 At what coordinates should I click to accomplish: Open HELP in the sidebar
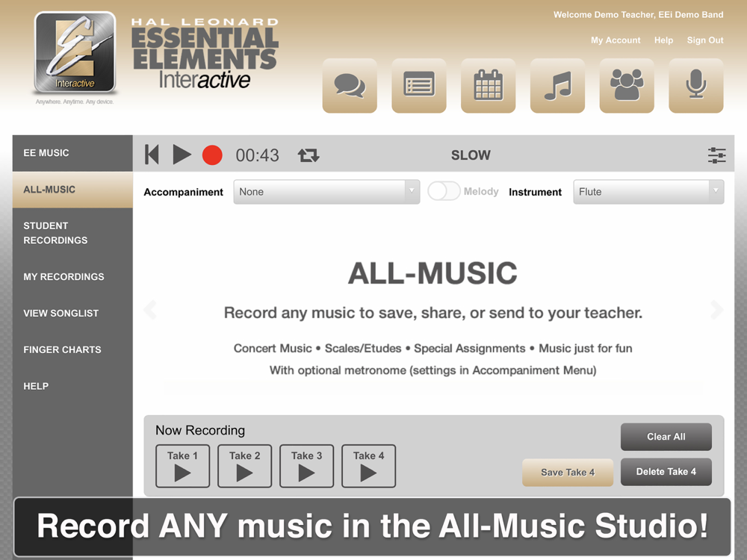click(72, 386)
